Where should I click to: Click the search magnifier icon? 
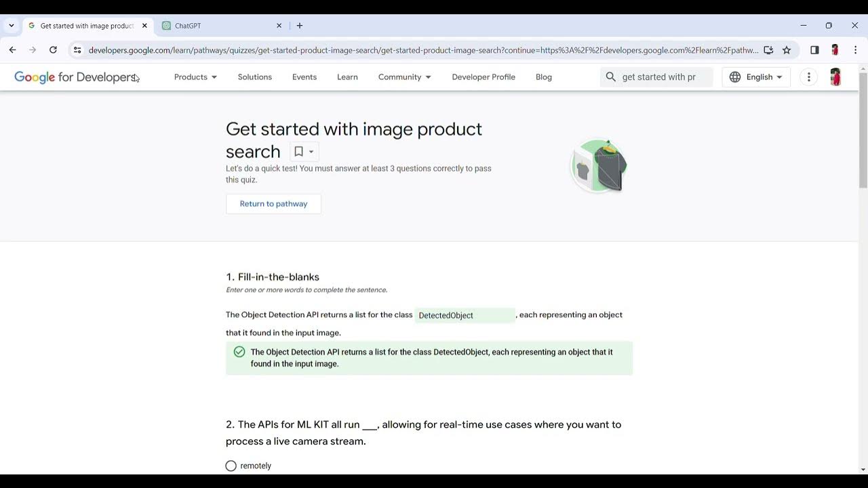[611, 77]
